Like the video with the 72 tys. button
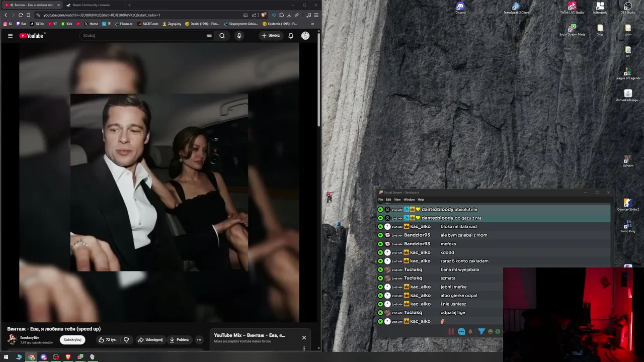Screen dimensions: 644x362 click(x=107, y=340)
